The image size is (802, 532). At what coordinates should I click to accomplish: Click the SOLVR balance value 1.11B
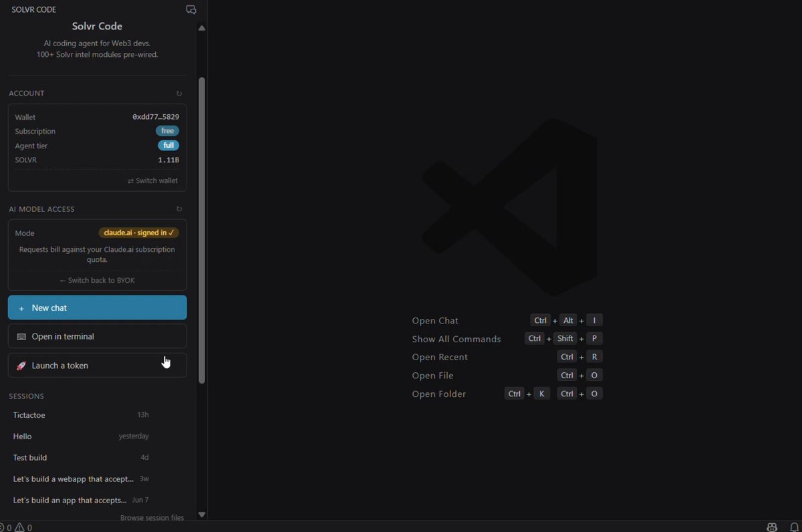click(168, 160)
